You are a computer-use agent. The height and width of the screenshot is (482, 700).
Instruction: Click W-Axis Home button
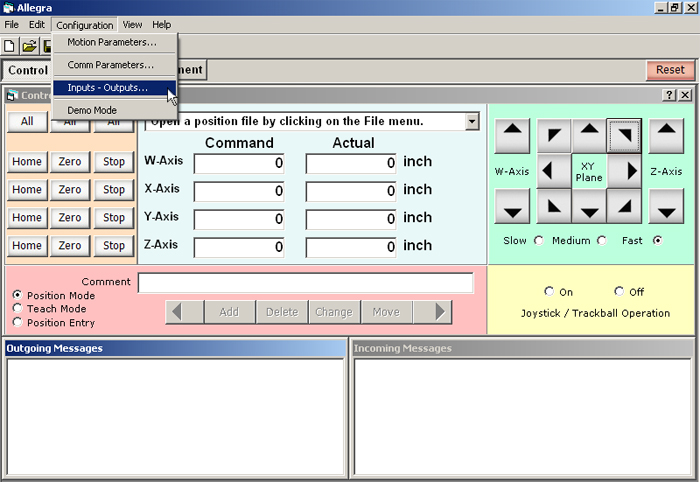(27, 162)
